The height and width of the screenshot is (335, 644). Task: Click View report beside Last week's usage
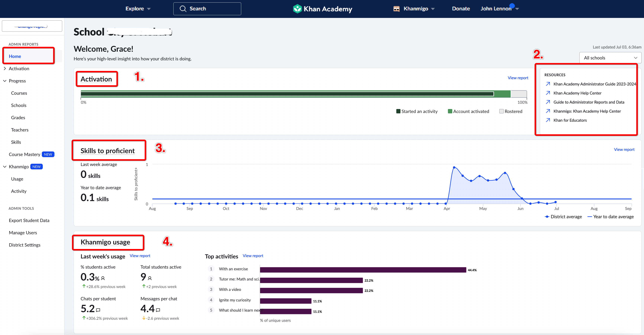(140, 256)
